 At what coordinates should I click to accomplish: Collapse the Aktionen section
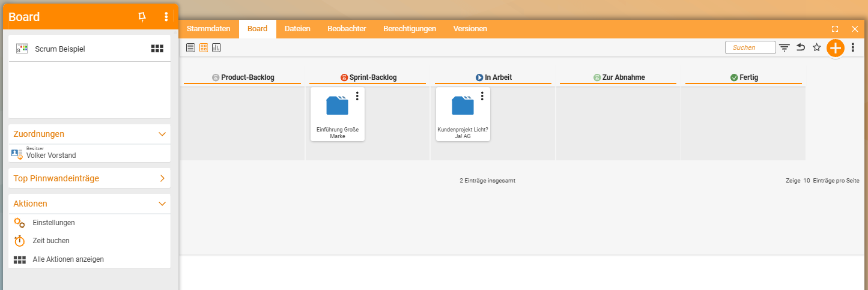162,204
